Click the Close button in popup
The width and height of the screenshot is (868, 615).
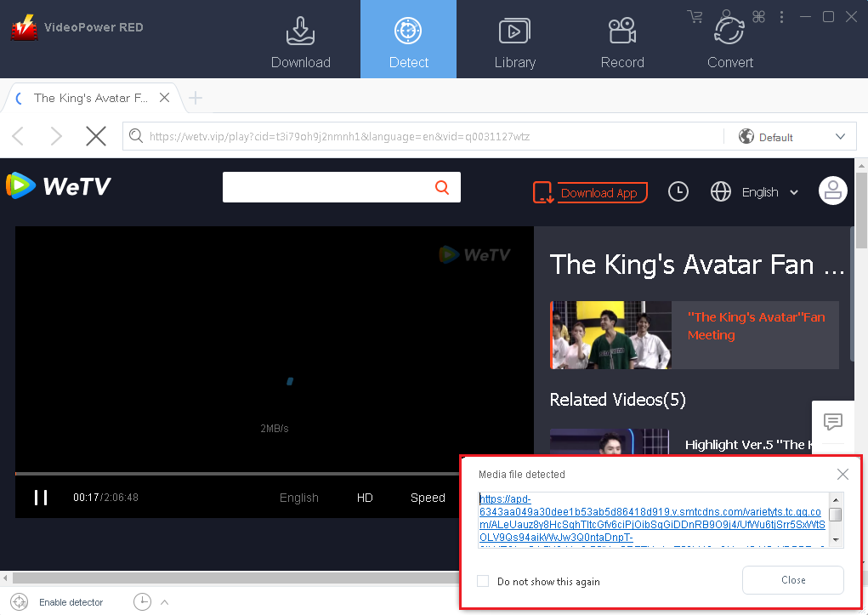click(792, 580)
